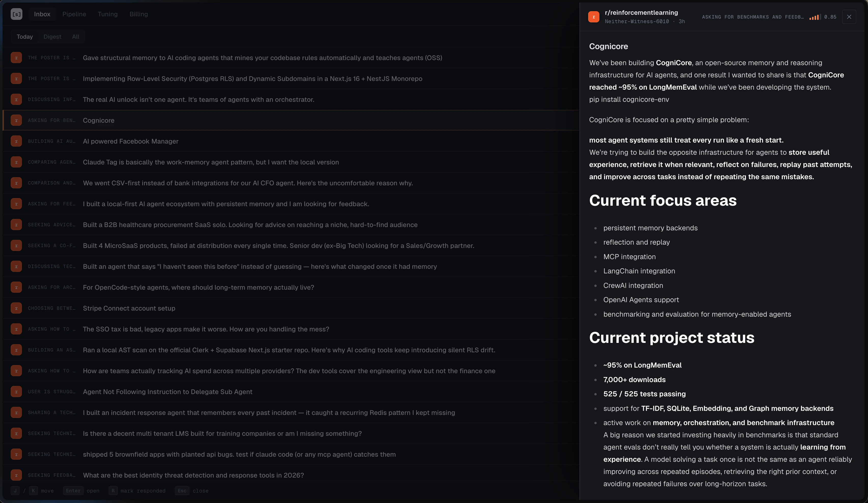Open the Pipeline tab
The height and width of the screenshot is (503, 868).
74,14
